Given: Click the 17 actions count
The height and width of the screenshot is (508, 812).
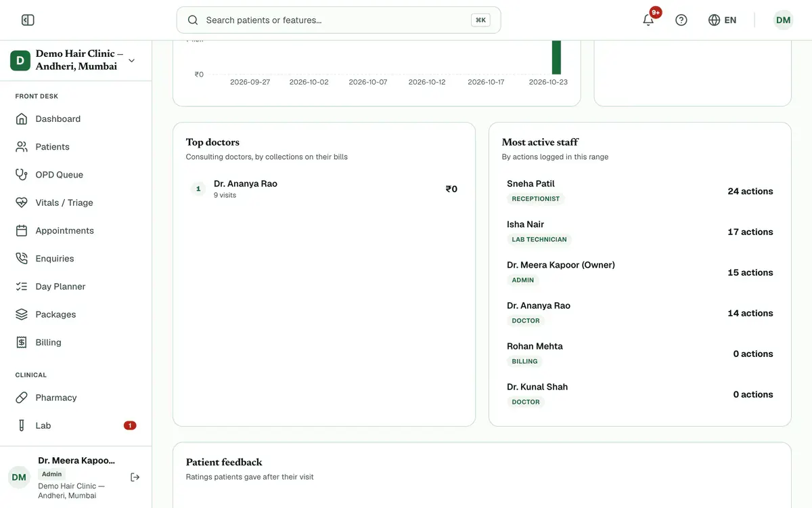Looking at the screenshot, I should tap(750, 232).
